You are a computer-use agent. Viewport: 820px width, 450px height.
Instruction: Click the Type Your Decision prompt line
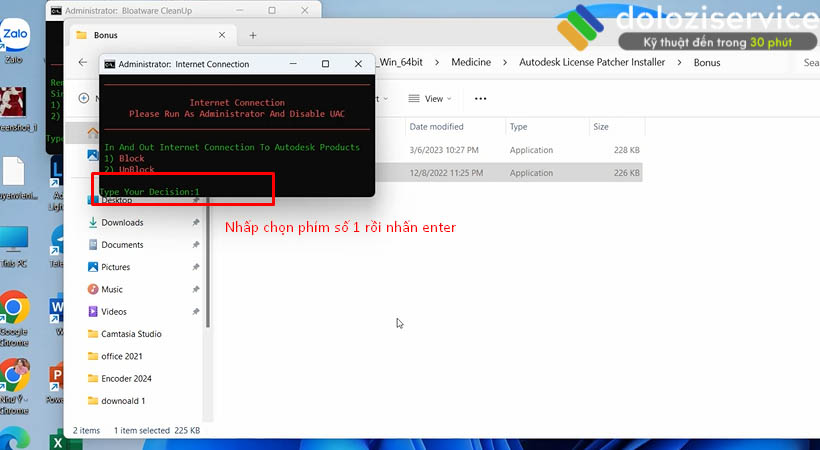[150, 191]
